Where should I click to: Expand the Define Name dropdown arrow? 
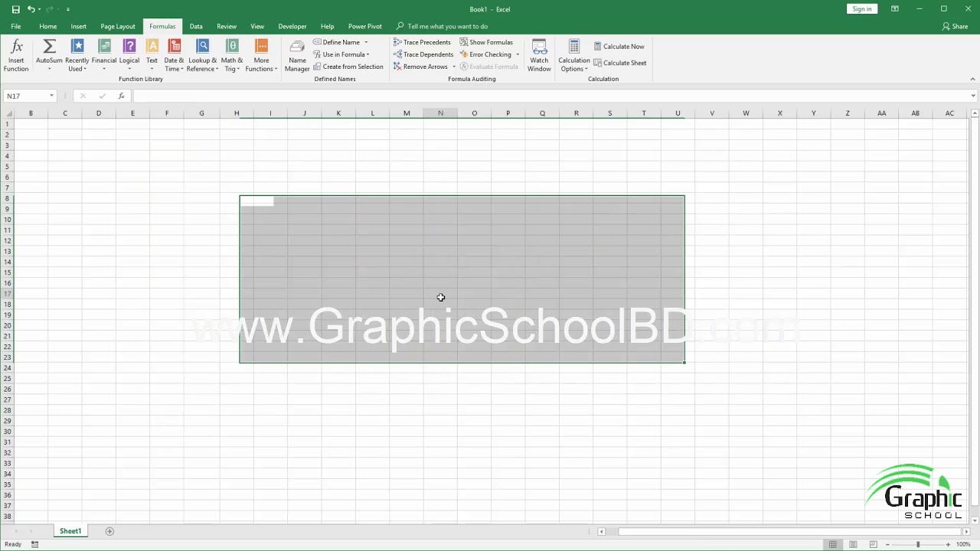[366, 42]
